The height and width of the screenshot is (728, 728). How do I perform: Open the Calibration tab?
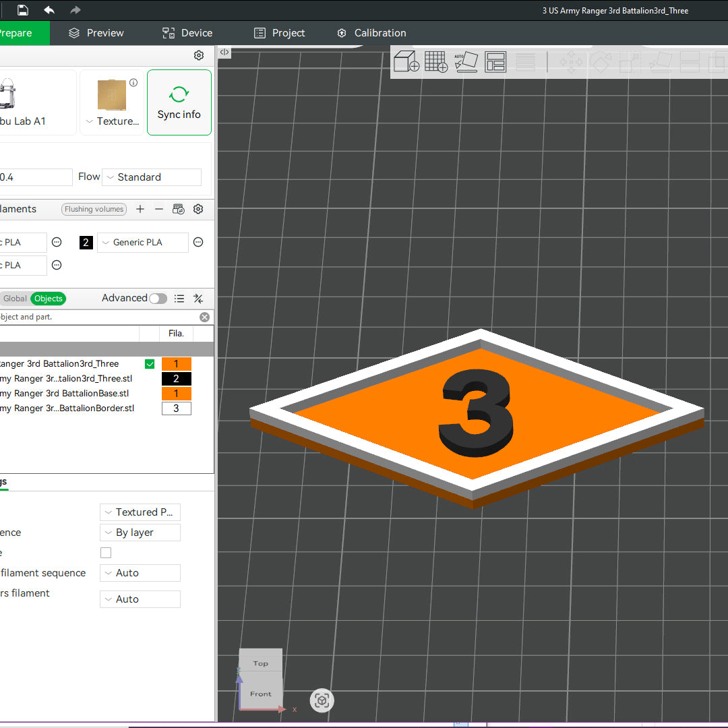(x=371, y=33)
